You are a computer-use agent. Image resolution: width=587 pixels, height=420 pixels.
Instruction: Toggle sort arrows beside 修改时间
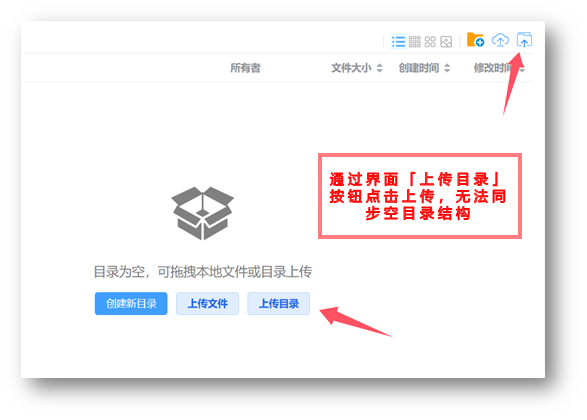pyautogui.click(x=522, y=68)
